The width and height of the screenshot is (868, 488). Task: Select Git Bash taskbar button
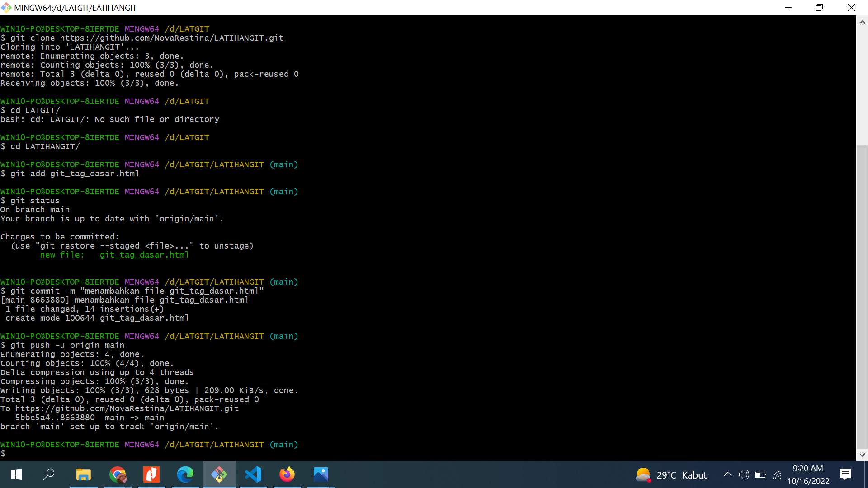point(219,474)
